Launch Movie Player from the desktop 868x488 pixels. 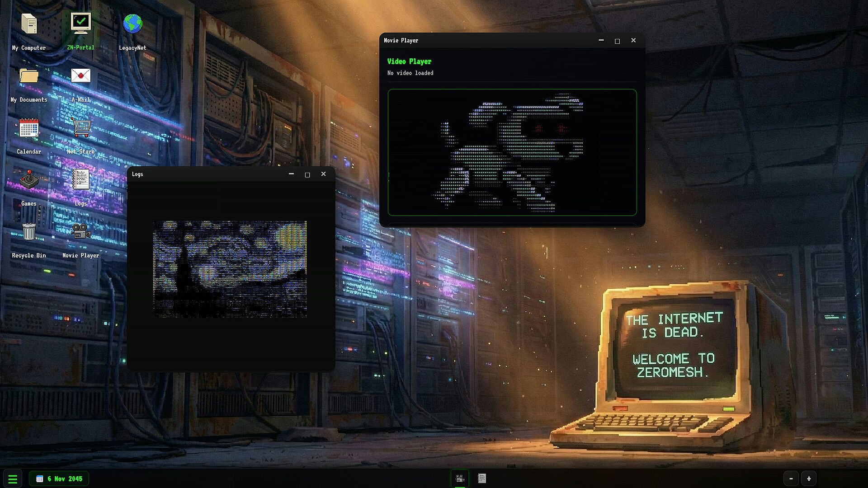tap(81, 232)
